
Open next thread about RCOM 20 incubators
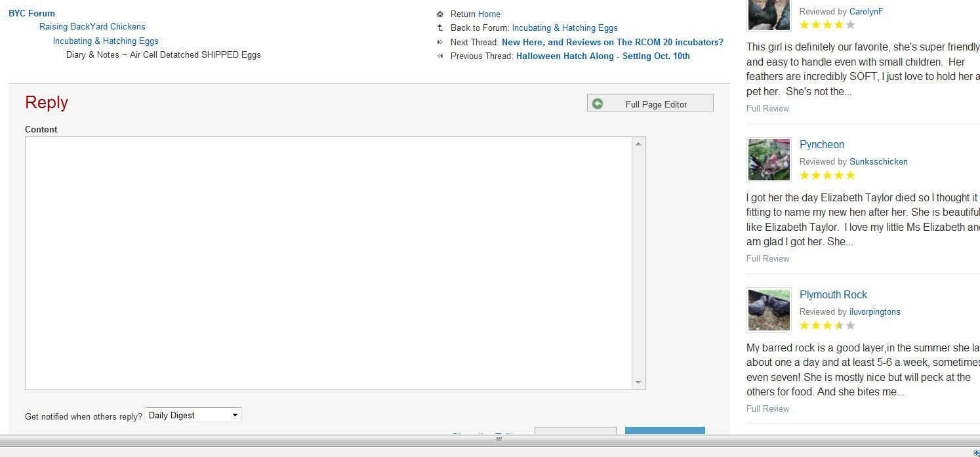click(x=612, y=42)
